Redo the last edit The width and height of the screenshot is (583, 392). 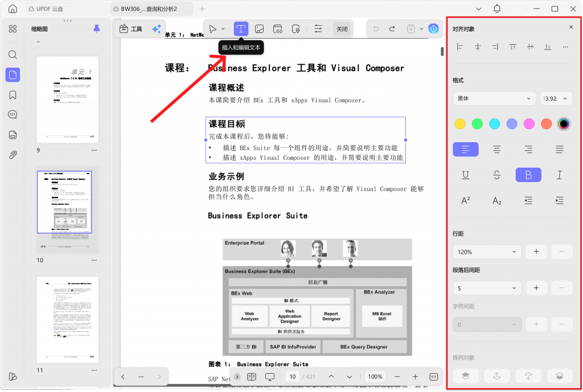pyautogui.click(x=392, y=29)
